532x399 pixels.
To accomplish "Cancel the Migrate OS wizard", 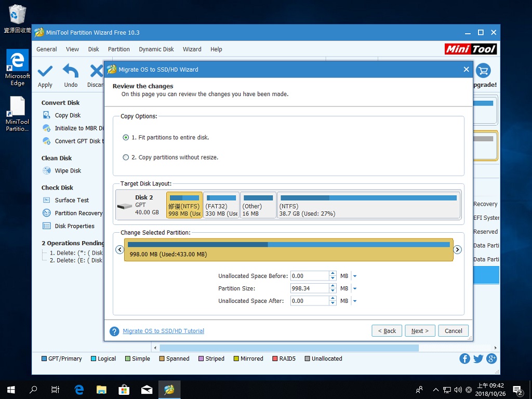I will pyautogui.click(x=453, y=331).
